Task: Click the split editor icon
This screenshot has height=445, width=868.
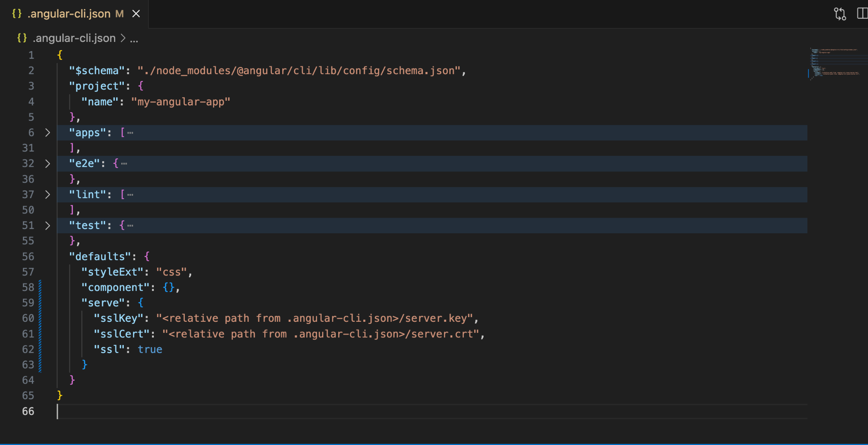Action: click(x=862, y=14)
